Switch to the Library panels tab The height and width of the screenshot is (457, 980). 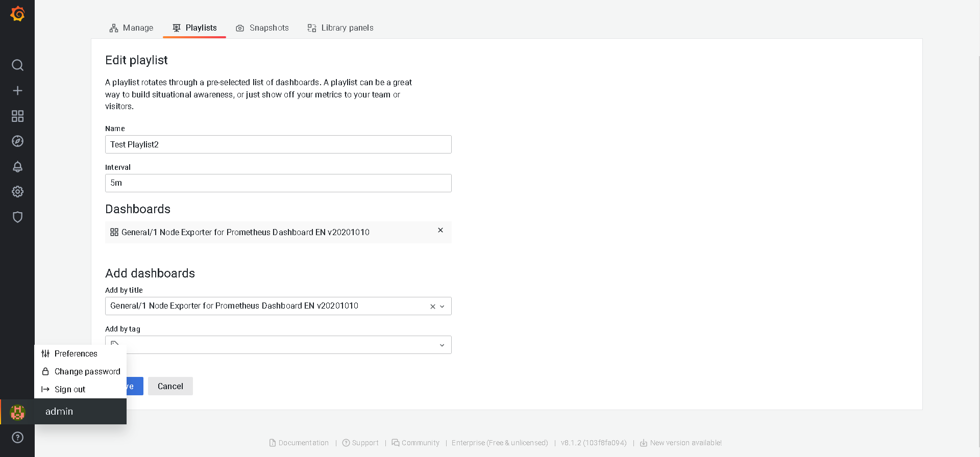(x=340, y=28)
